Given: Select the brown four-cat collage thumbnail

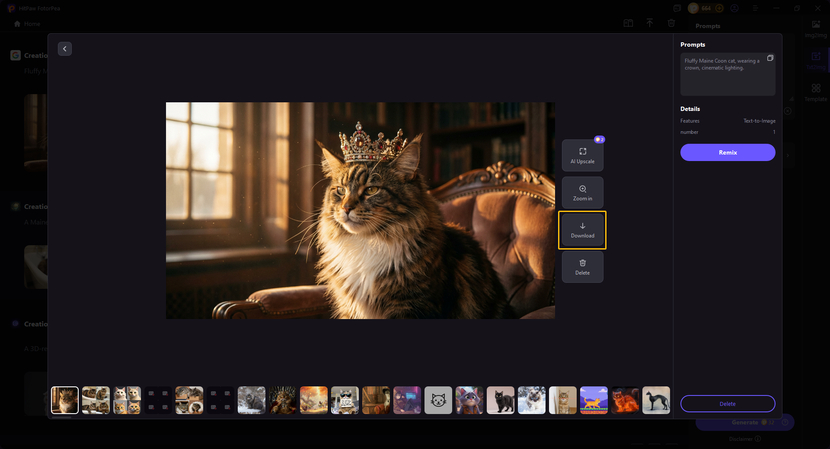Looking at the screenshot, I should [96, 400].
